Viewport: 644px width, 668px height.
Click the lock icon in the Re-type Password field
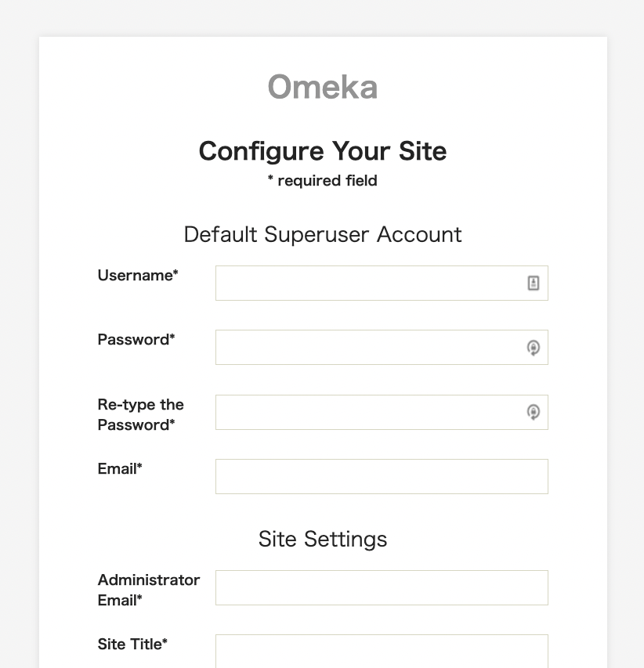(x=534, y=412)
